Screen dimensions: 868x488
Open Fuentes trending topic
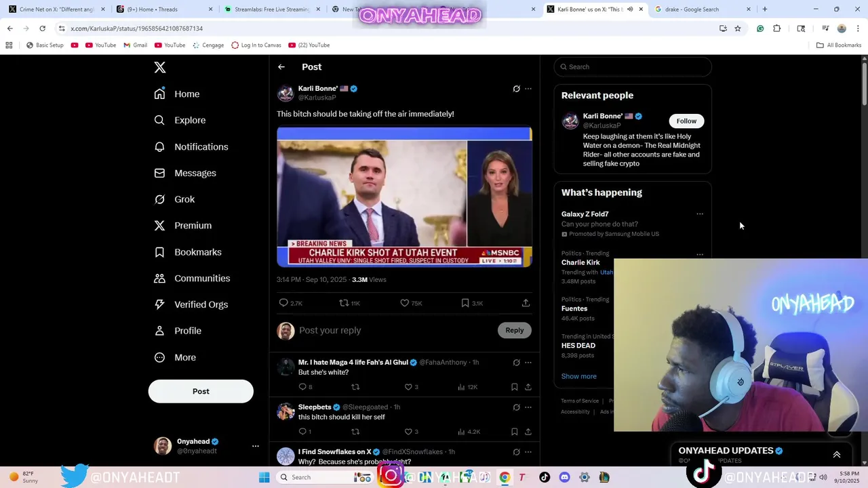tap(574, 308)
